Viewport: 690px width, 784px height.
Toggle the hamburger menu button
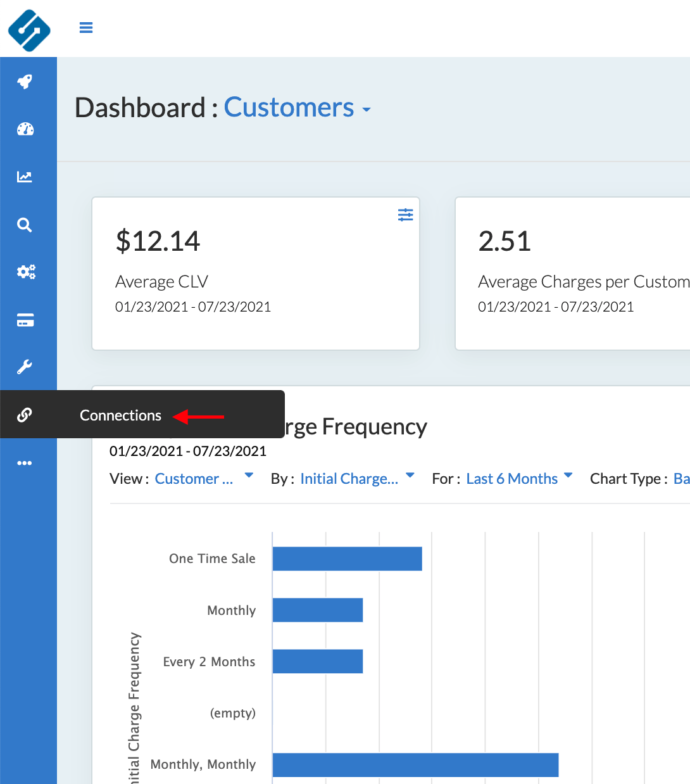(86, 27)
